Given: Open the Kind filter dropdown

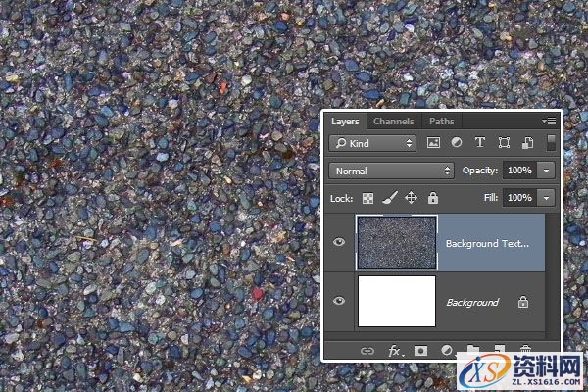Looking at the screenshot, I should click(372, 143).
